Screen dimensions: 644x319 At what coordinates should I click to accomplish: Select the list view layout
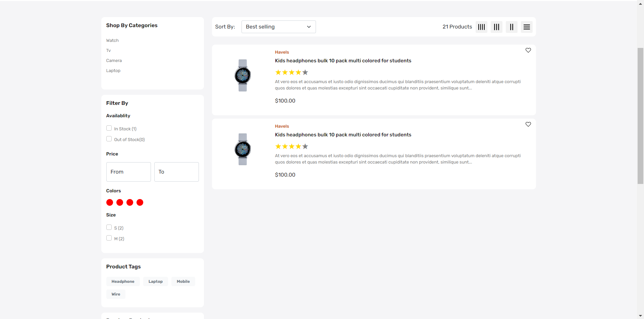[526, 27]
